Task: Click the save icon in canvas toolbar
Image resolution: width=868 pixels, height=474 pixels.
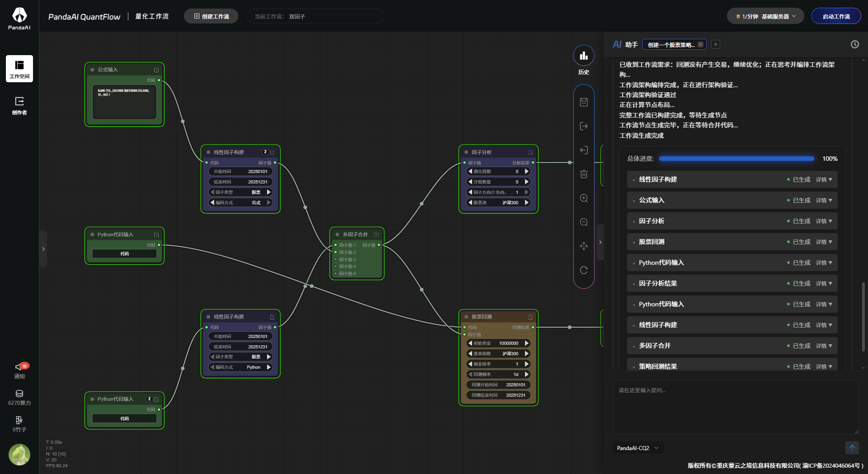Action: tap(584, 102)
